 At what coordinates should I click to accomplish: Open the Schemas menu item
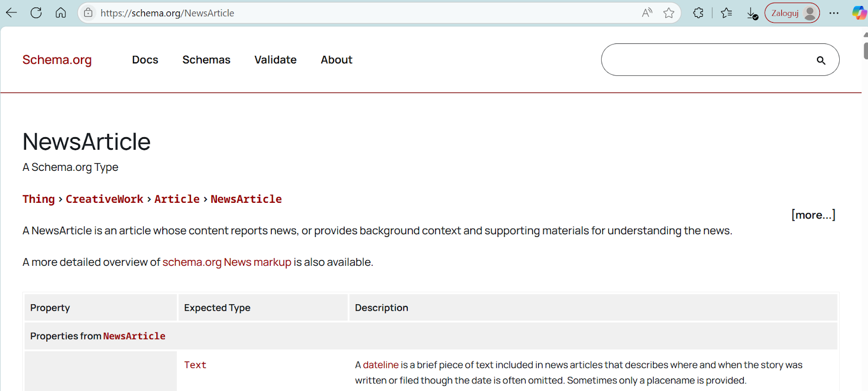tap(206, 60)
